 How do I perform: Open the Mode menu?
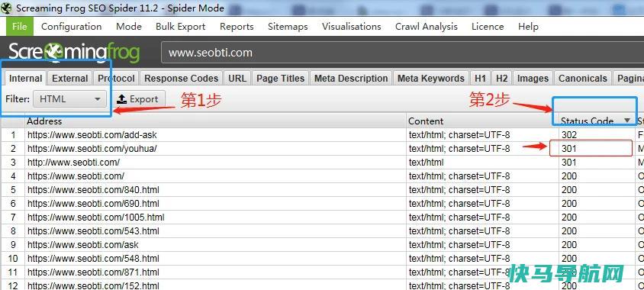pos(129,27)
